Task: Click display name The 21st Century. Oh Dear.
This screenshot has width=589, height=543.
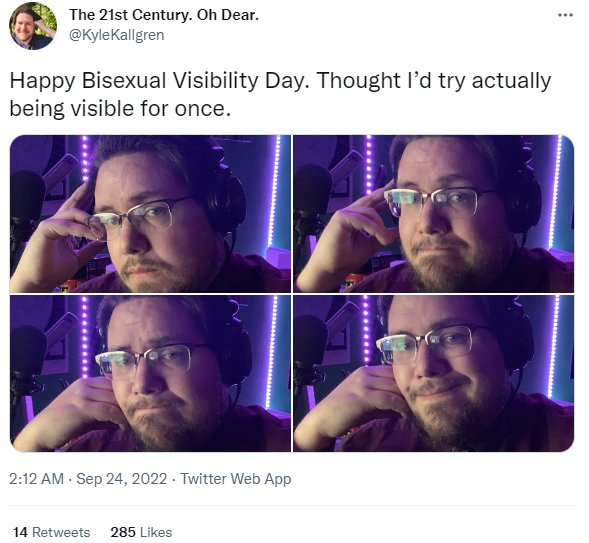Action: pos(164,15)
